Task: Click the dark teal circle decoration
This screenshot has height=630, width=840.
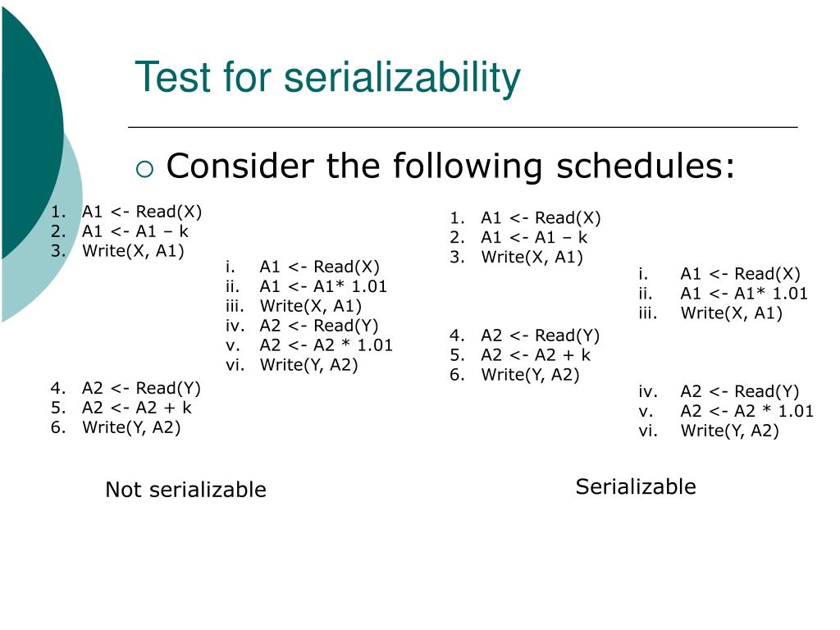Action: click(30, 129)
